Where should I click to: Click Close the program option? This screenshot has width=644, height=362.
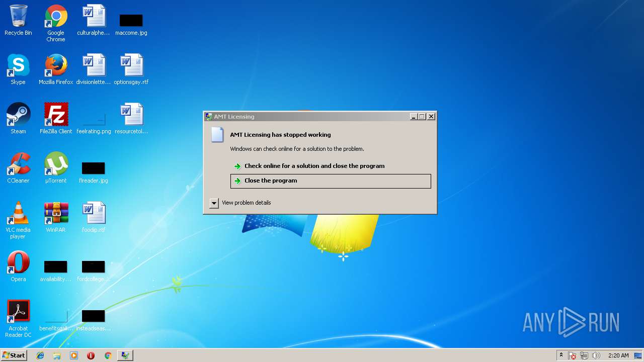(x=331, y=181)
